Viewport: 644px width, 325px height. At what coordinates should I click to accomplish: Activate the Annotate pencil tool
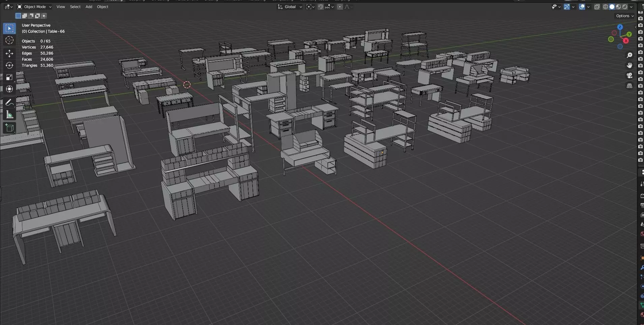[x=9, y=103]
